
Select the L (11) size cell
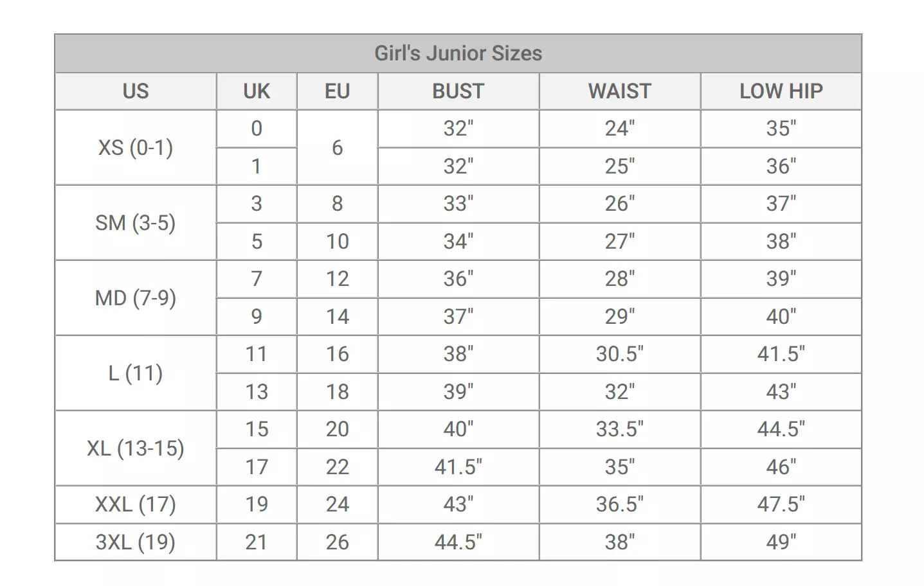[136, 373]
